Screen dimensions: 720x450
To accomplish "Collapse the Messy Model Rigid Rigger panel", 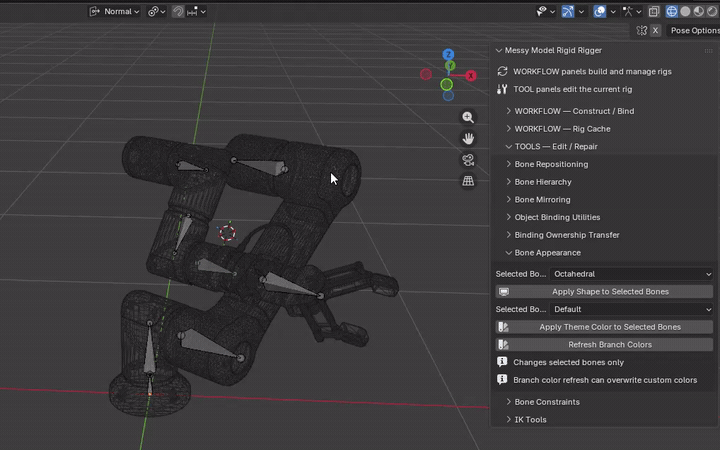I will pos(499,51).
